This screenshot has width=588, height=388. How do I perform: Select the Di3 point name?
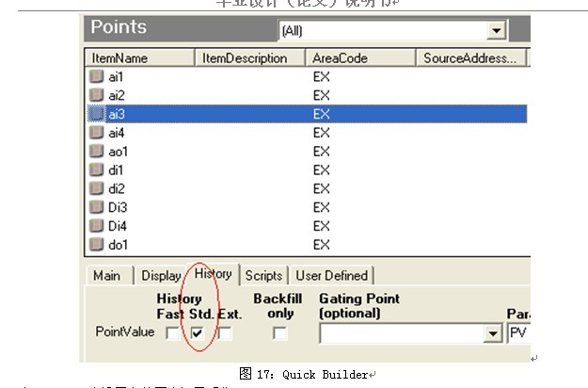(x=118, y=207)
